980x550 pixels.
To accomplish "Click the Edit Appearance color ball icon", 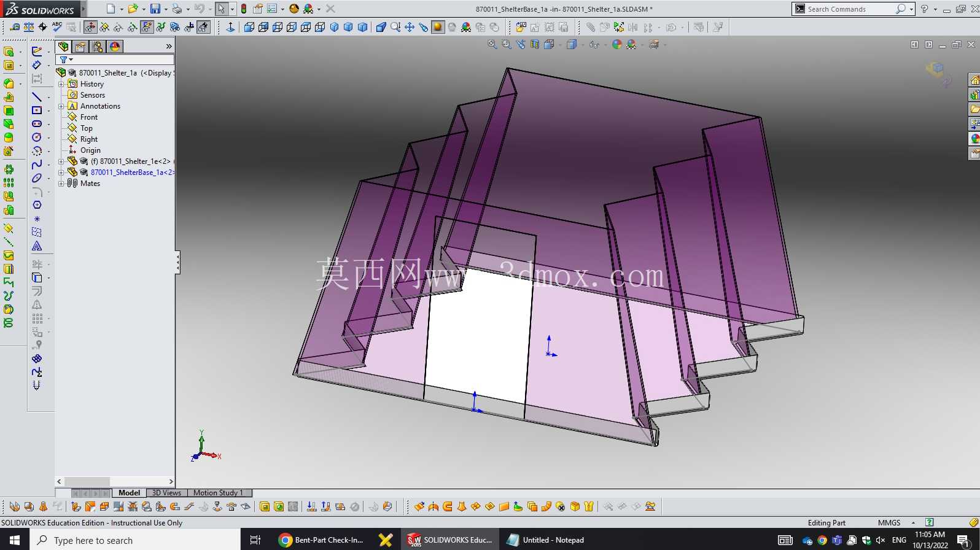I will pos(617,44).
